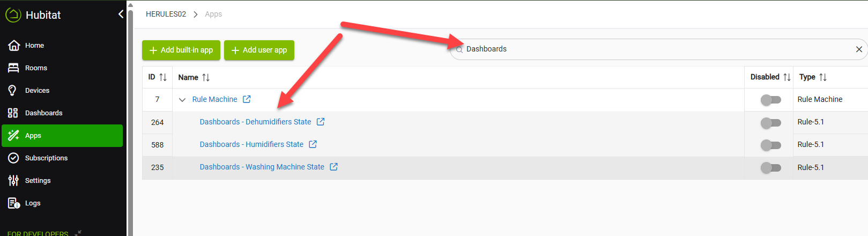Click Rule Machine open-in-new-window icon
This screenshot has width=868, height=236.
pyautogui.click(x=247, y=99)
